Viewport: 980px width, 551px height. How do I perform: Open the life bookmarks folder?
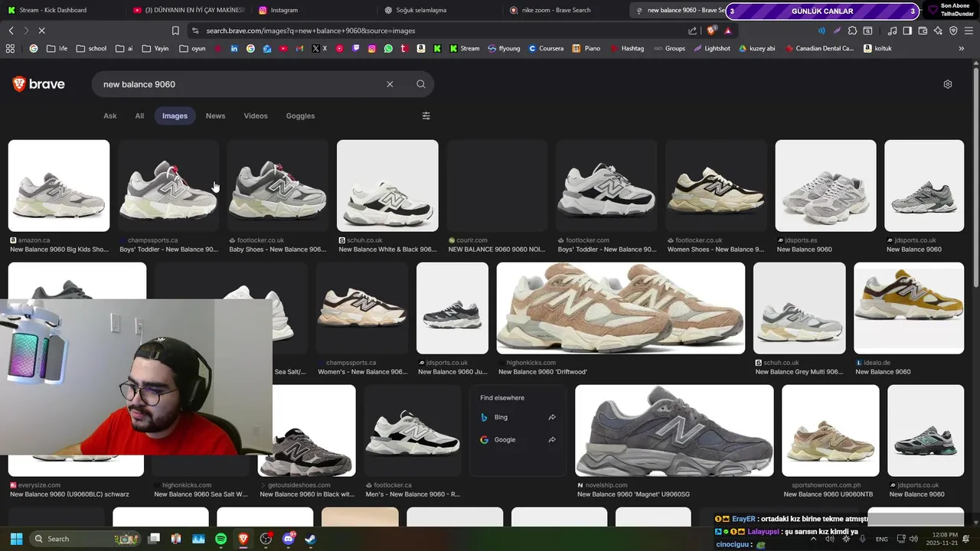pyautogui.click(x=57, y=48)
